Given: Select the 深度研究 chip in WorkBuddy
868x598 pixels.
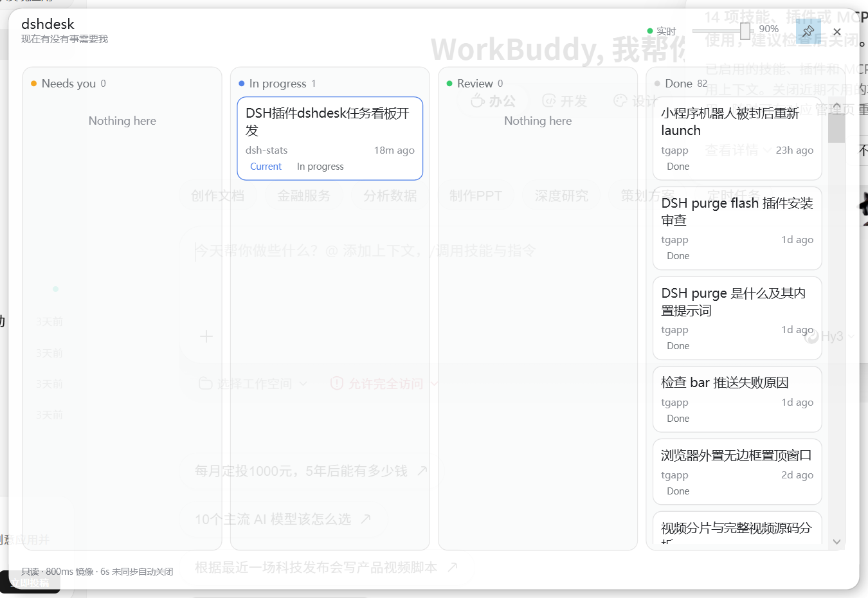Looking at the screenshot, I should [x=561, y=195].
